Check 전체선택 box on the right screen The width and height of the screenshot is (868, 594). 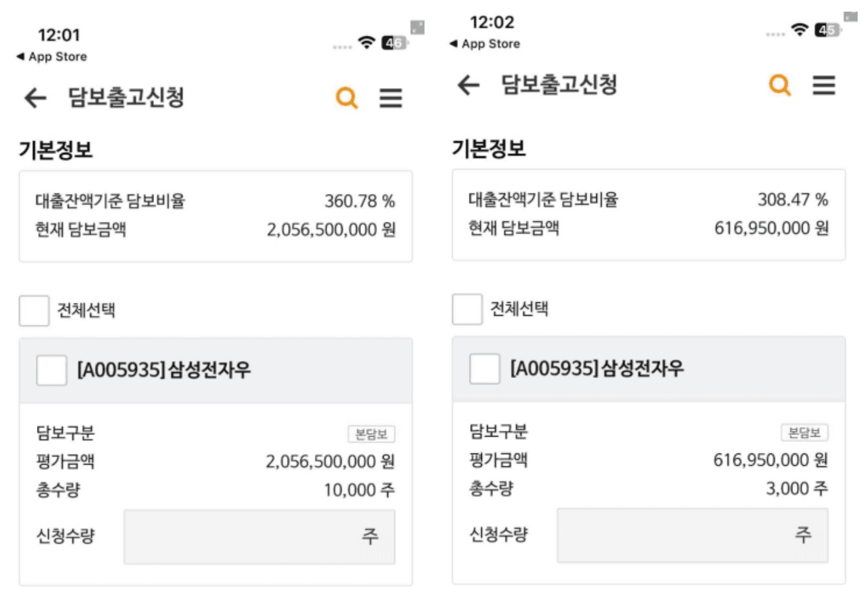coord(467,309)
